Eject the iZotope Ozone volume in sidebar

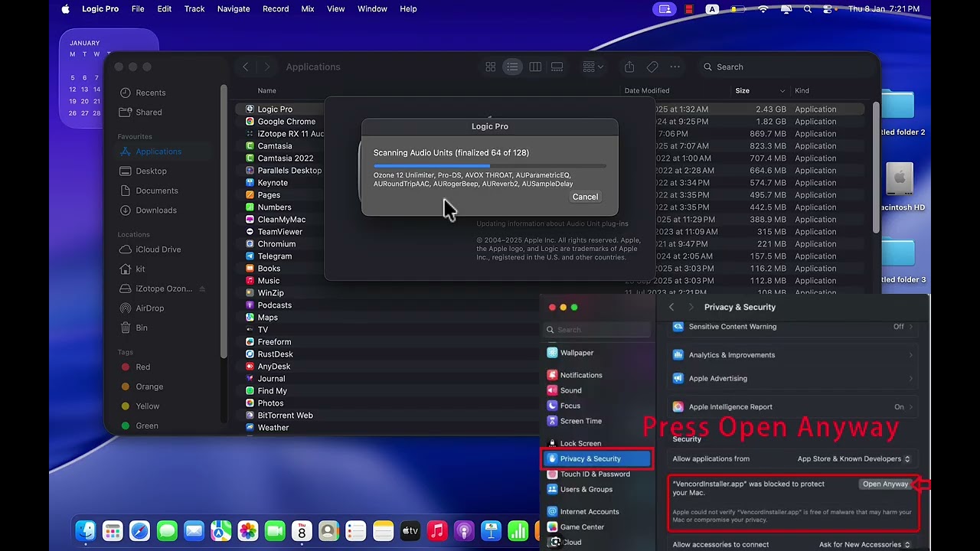(x=202, y=289)
